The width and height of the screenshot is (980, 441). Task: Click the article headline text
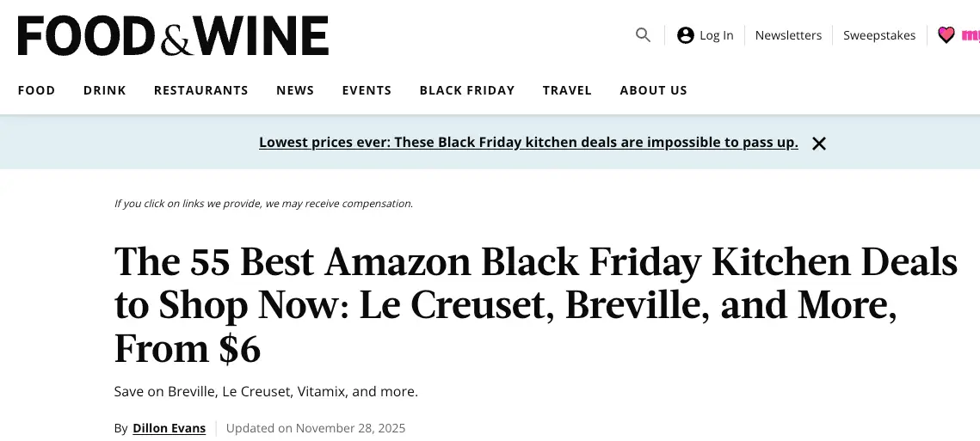(x=535, y=305)
